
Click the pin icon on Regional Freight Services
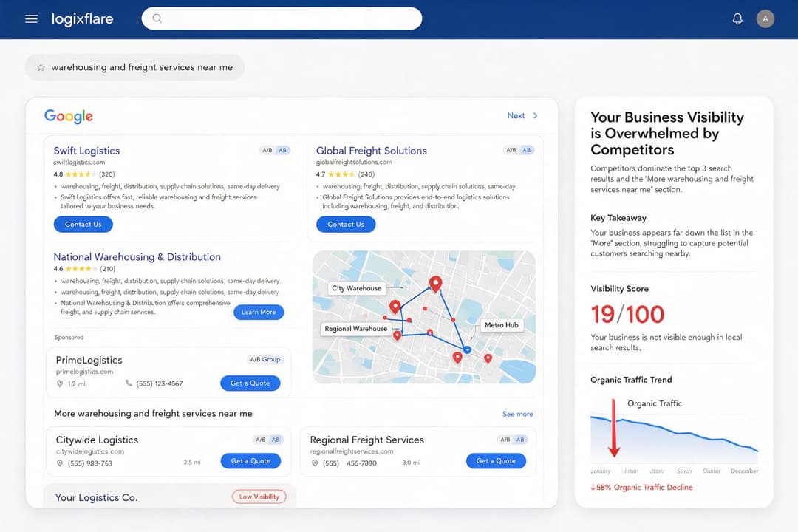(x=315, y=463)
